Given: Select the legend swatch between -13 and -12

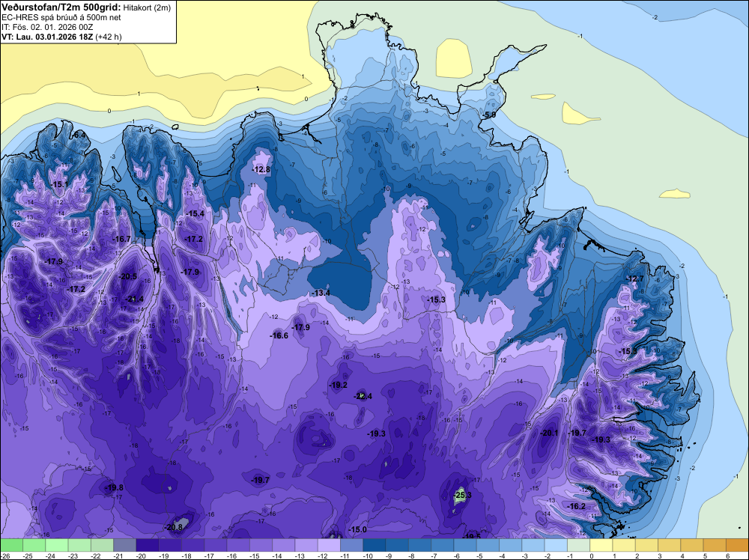Looking at the screenshot, I should click(x=306, y=545).
